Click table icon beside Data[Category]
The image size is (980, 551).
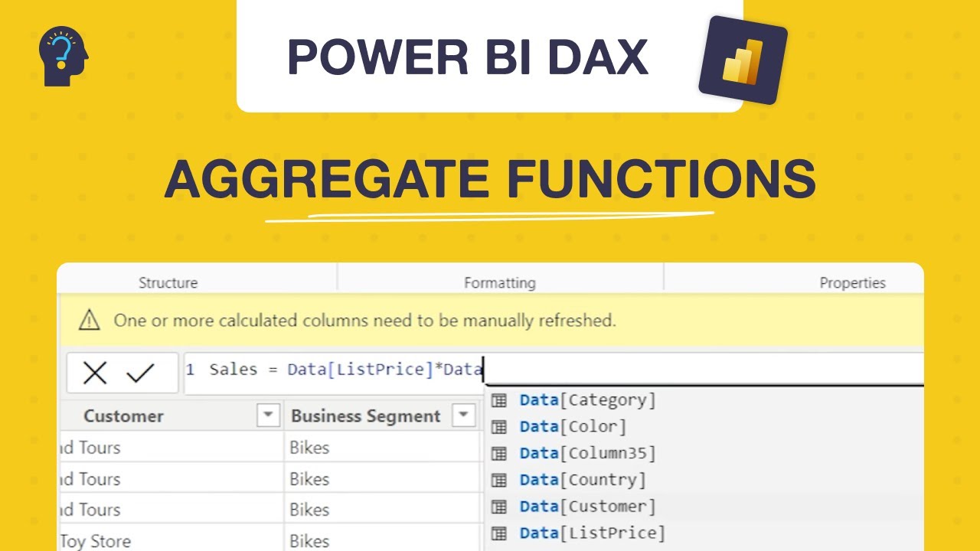click(x=499, y=400)
